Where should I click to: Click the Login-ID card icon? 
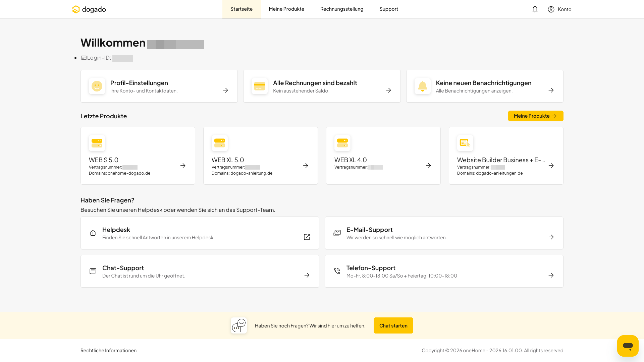84,58
